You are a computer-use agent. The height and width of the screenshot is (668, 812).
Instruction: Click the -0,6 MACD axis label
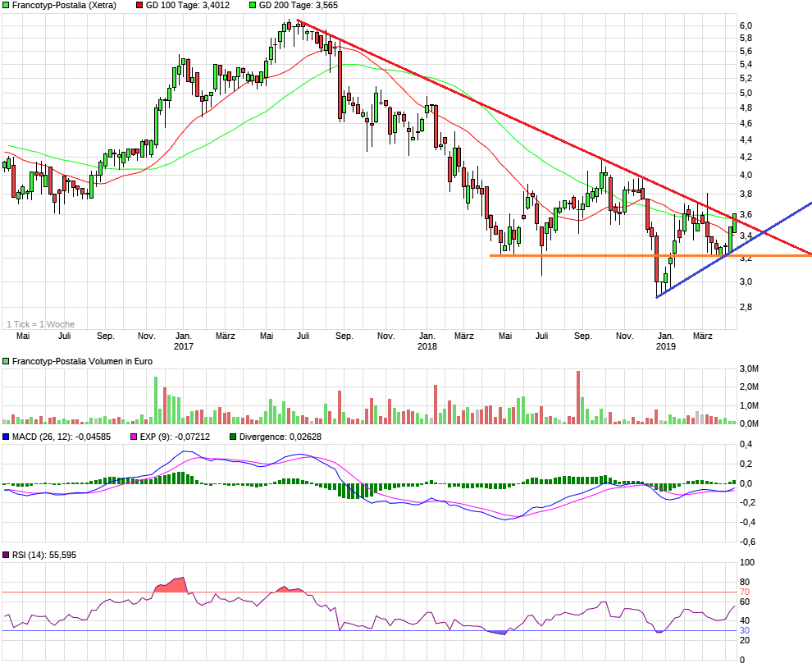coord(746,542)
